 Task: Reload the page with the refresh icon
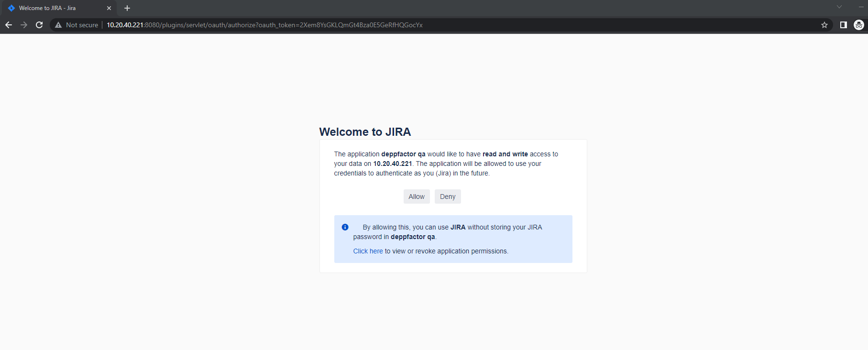(x=39, y=25)
